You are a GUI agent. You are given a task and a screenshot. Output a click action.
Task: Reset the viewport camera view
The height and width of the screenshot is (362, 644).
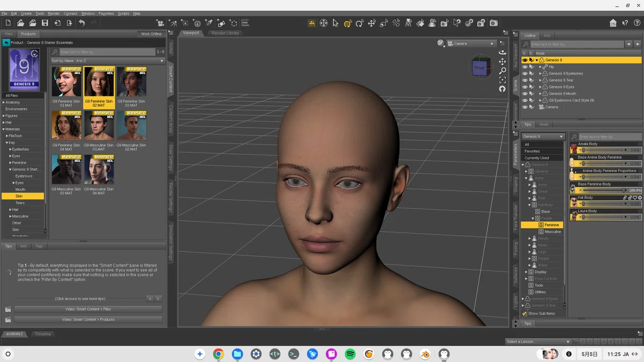pyautogui.click(x=502, y=89)
